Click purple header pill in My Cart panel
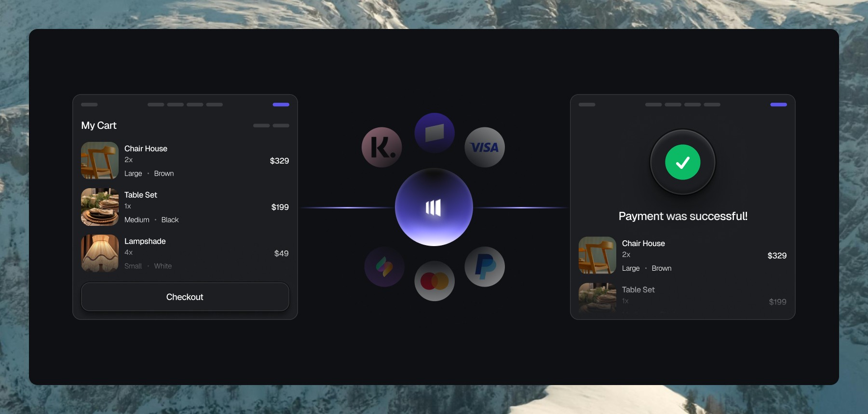This screenshot has width=868, height=414. [x=281, y=104]
